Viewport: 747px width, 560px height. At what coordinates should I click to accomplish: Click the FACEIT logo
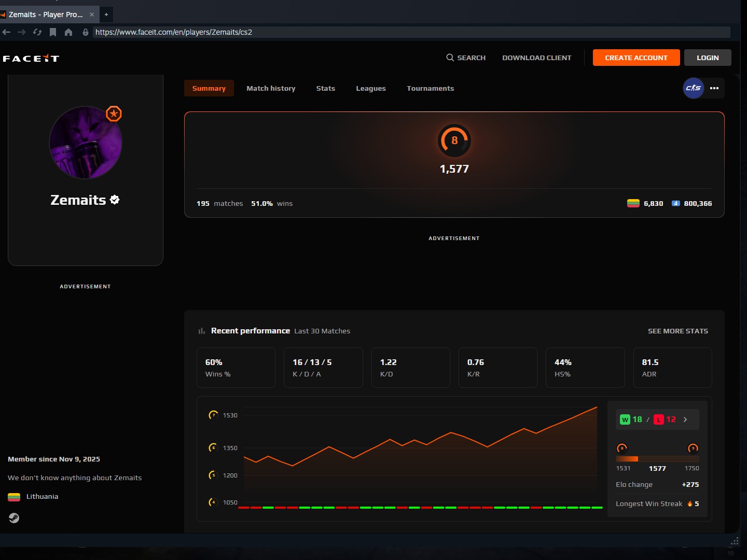(31, 58)
